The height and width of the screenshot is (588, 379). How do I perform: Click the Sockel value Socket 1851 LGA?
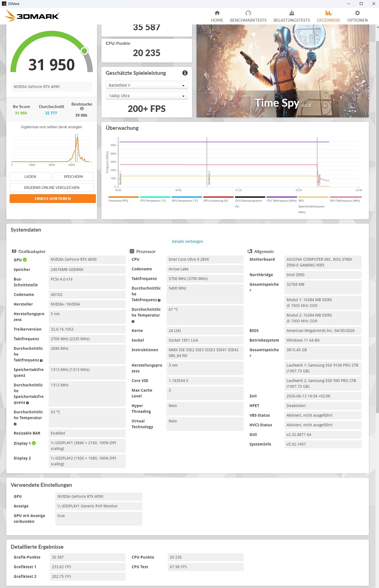tap(205, 340)
